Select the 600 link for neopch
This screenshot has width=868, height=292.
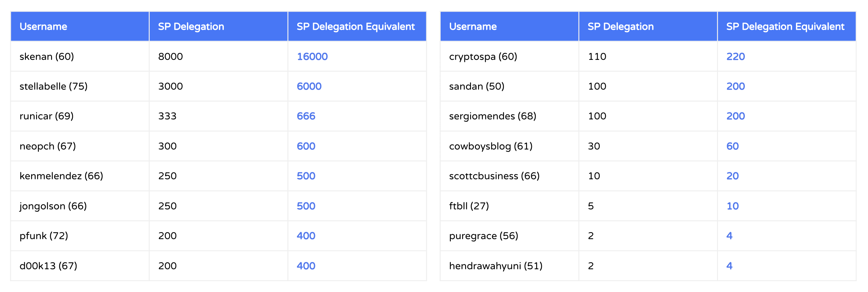point(306,146)
